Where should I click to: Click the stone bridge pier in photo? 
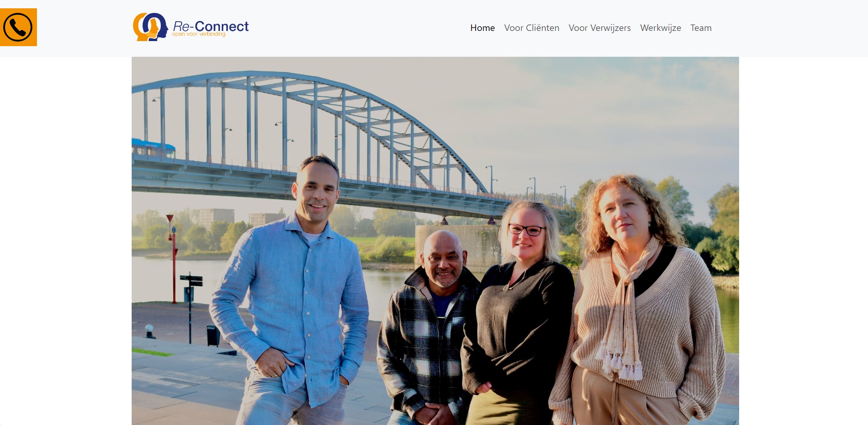point(457,247)
